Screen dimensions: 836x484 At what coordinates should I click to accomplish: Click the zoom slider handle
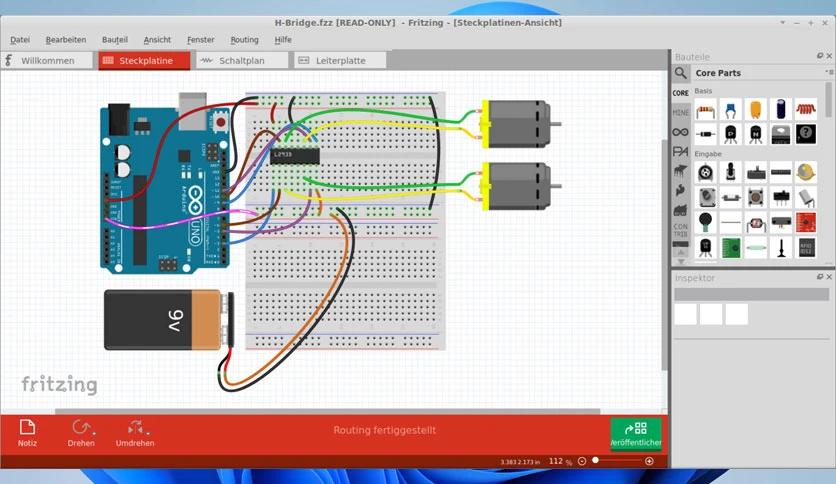[x=596, y=461]
